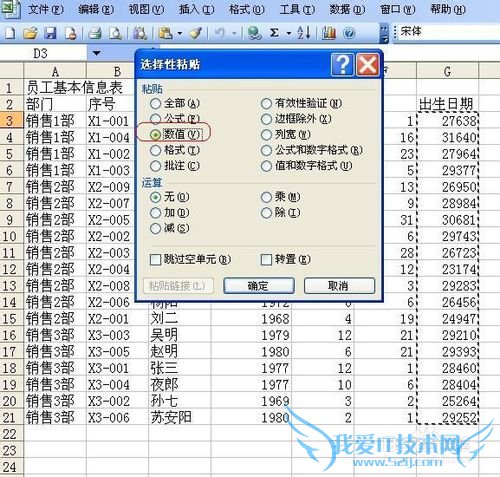
Task: Print with the printer icon
Action: click(x=95, y=33)
